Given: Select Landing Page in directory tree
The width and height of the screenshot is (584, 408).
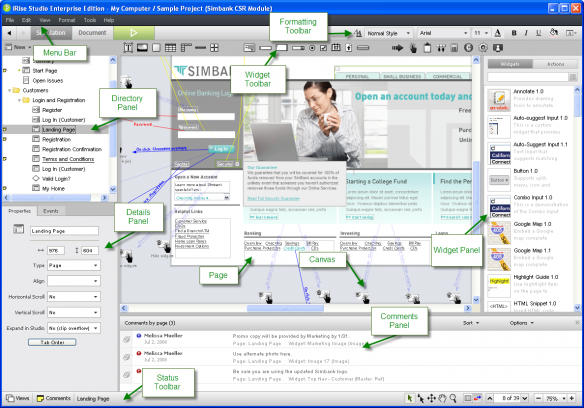Looking at the screenshot, I should (x=58, y=129).
